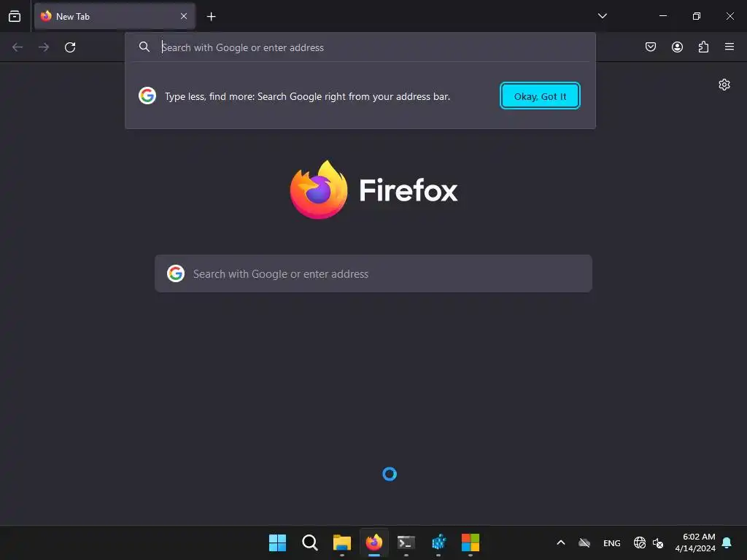Expand the list all tabs chevron
The height and width of the screenshot is (560, 747).
(x=602, y=16)
